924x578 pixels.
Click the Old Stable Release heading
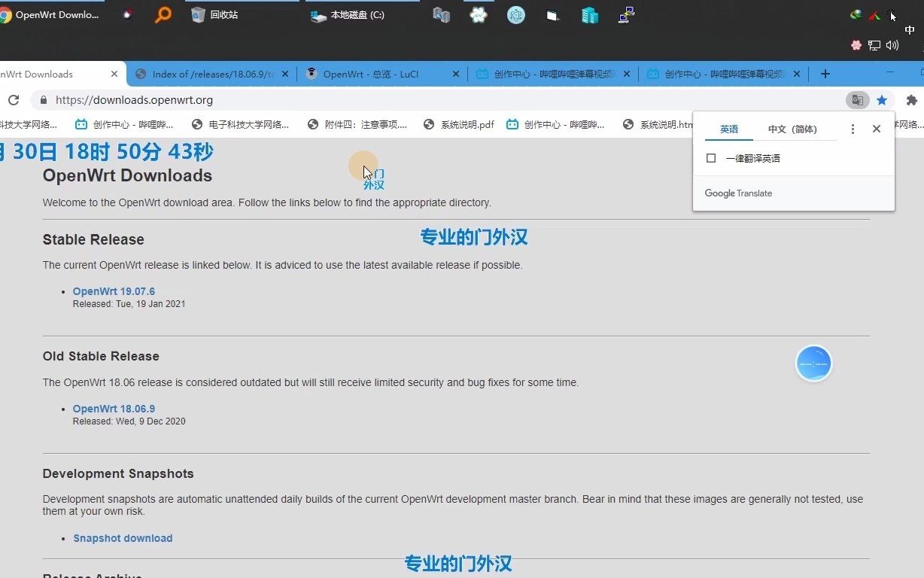[x=101, y=356]
